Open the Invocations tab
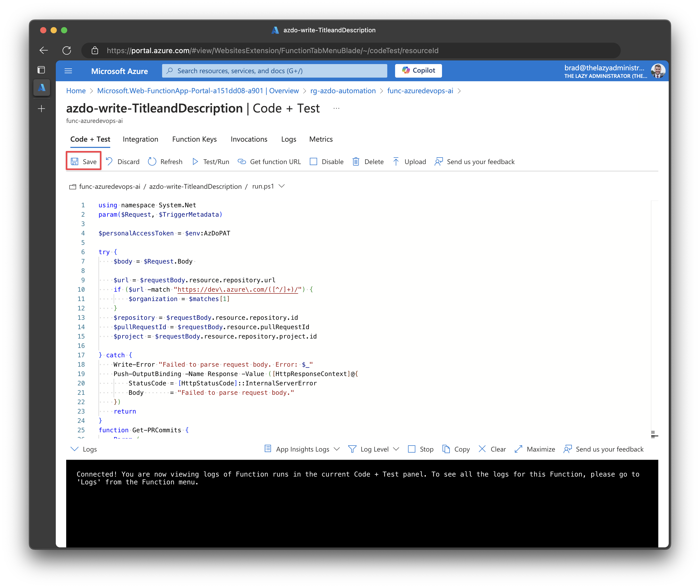 [249, 139]
